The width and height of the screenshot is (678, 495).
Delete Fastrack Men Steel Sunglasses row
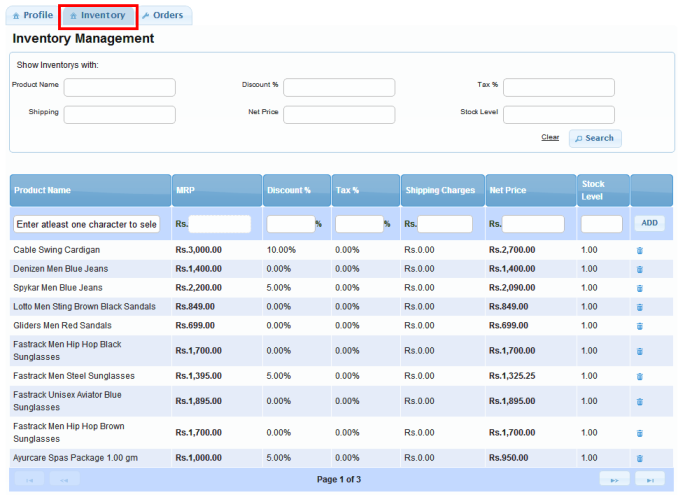pyautogui.click(x=640, y=377)
